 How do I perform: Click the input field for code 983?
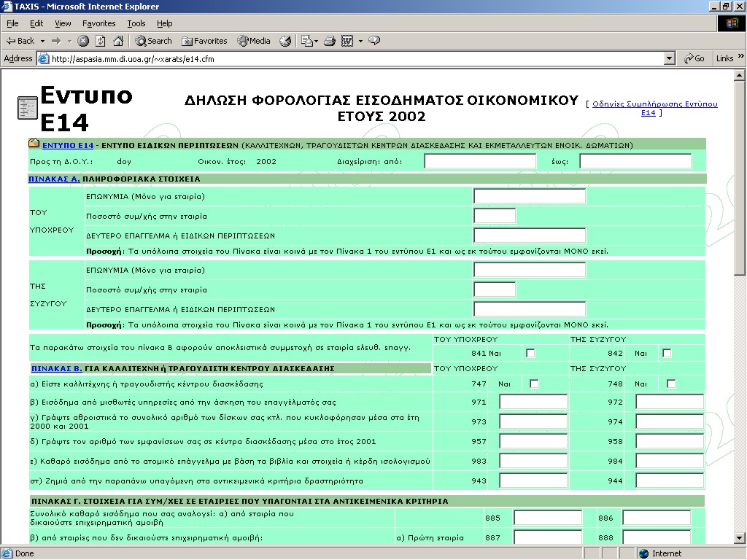[x=533, y=461]
